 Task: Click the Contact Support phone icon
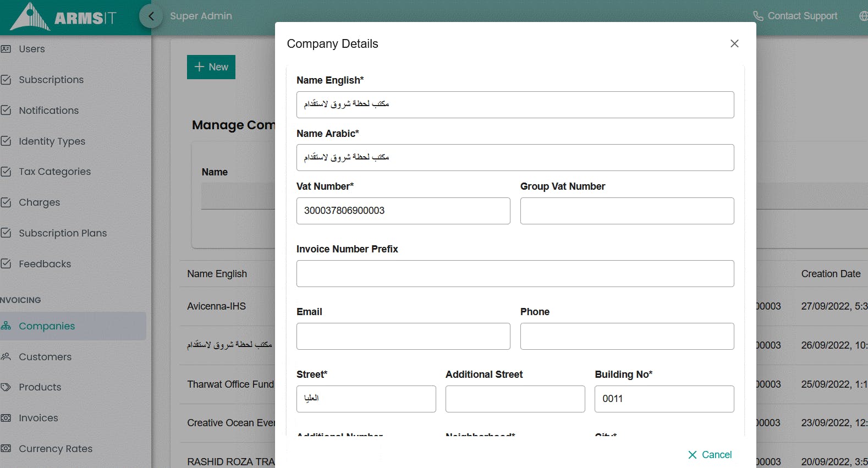(758, 16)
